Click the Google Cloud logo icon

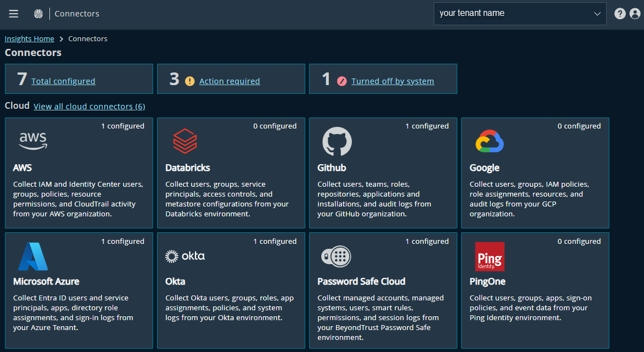click(490, 141)
